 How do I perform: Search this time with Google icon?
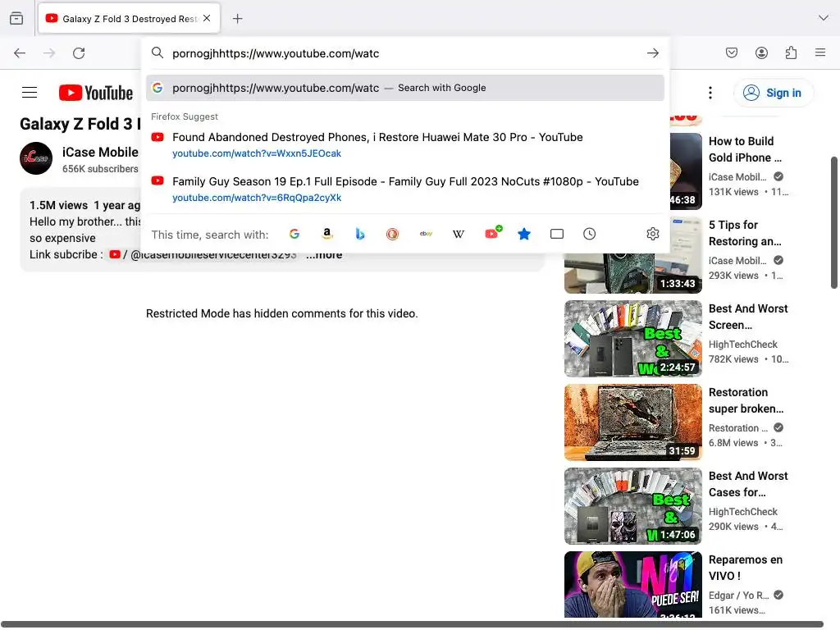[294, 234]
